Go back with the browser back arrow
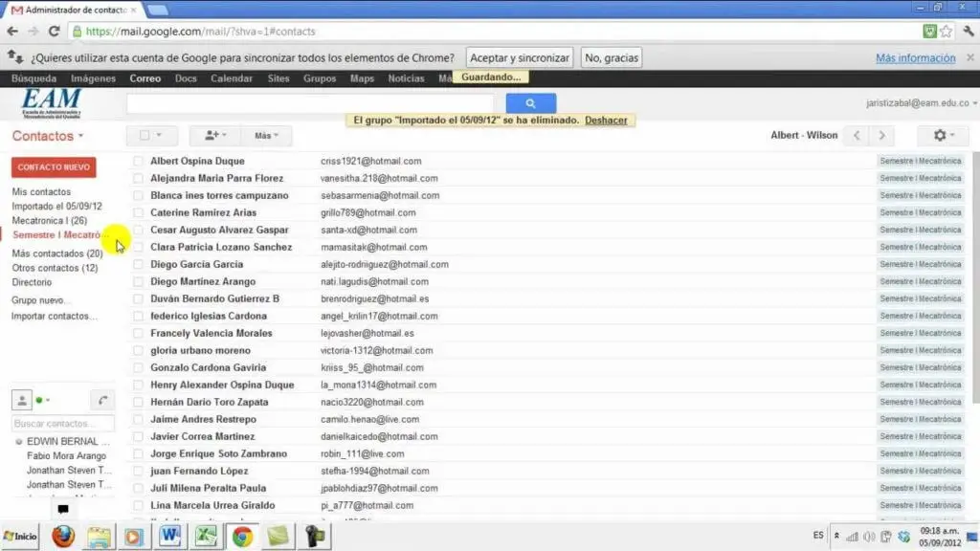The width and height of the screenshot is (980, 551). pos(12,32)
